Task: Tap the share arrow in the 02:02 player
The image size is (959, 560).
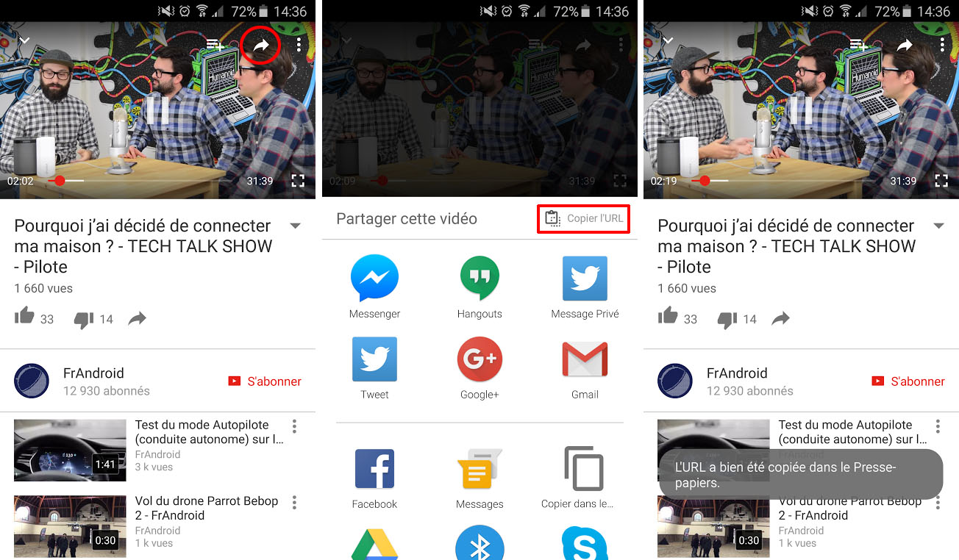Action: 261,46
